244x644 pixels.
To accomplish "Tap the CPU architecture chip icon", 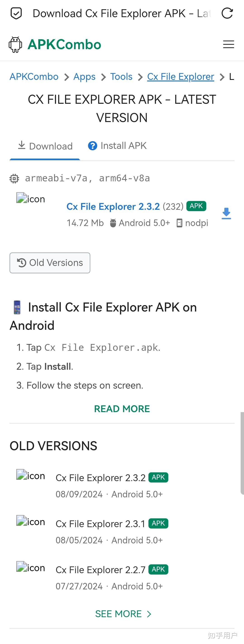I will click(14, 178).
